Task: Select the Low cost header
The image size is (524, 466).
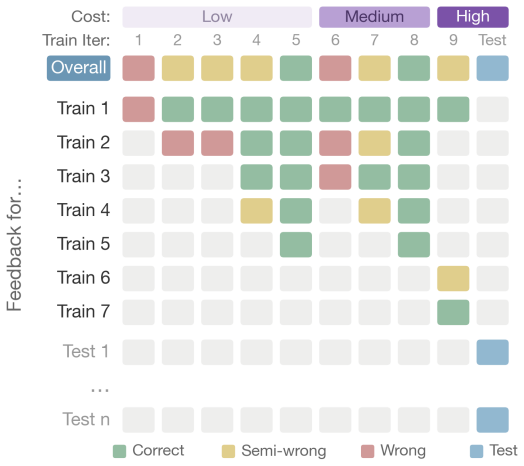Action: [217, 17]
